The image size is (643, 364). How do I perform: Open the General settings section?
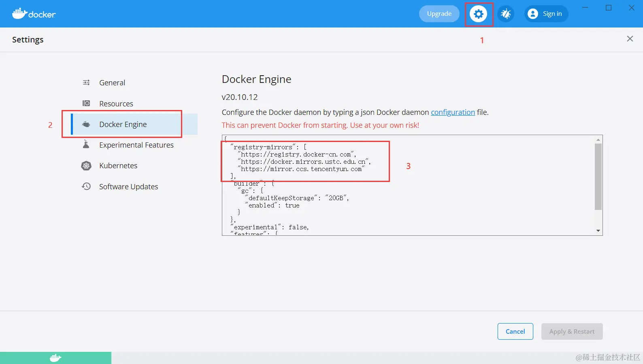click(x=112, y=83)
